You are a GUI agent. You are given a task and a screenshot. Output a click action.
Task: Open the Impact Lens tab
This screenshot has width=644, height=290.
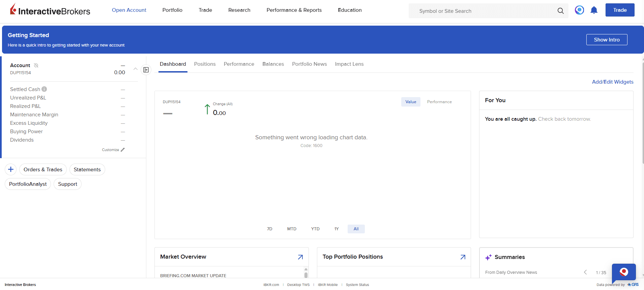tap(349, 64)
